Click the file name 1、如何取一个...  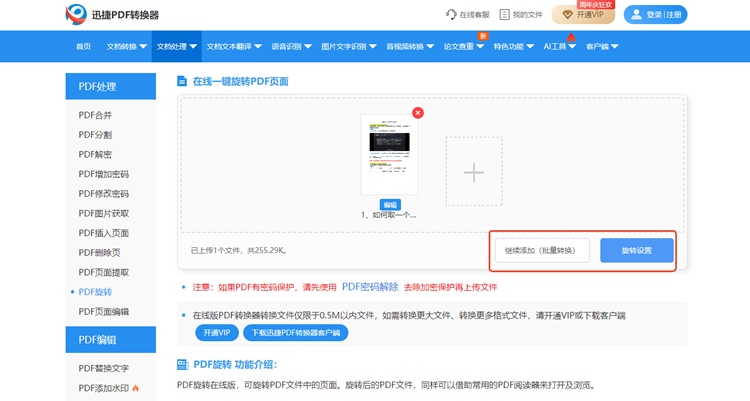click(x=388, y=215)
